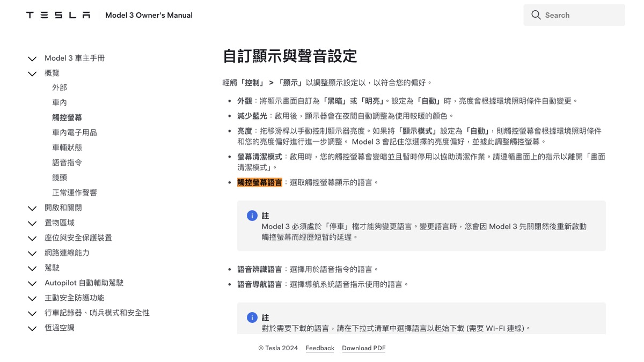Click the search magnifier icon
Screen dimensions: 644x362
coord(536,15)
